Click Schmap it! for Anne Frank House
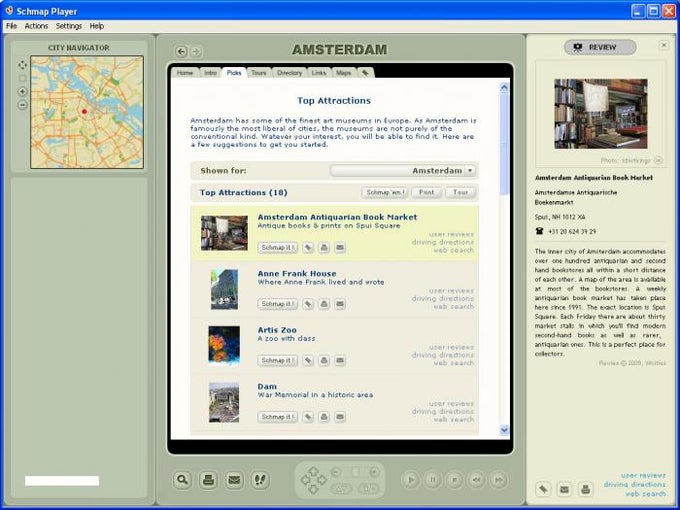Image resolution: width=680 pixels, height=510 pixels. pos(278,304)
